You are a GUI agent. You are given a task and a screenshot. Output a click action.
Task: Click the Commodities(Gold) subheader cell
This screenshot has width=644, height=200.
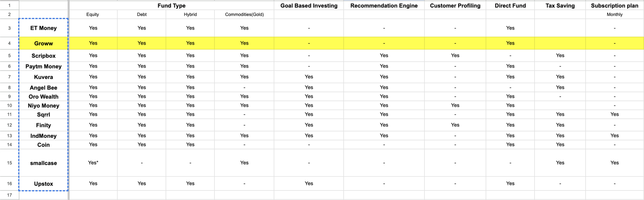pyautogui.click(x=244, y=14)
